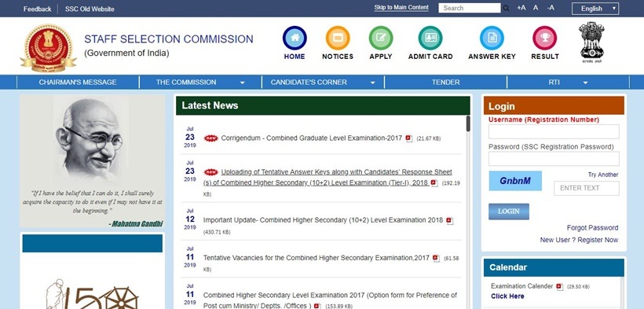The image size is (644, 309).
Task: Focus the top Search field
Action: click(x=470, y=8)
